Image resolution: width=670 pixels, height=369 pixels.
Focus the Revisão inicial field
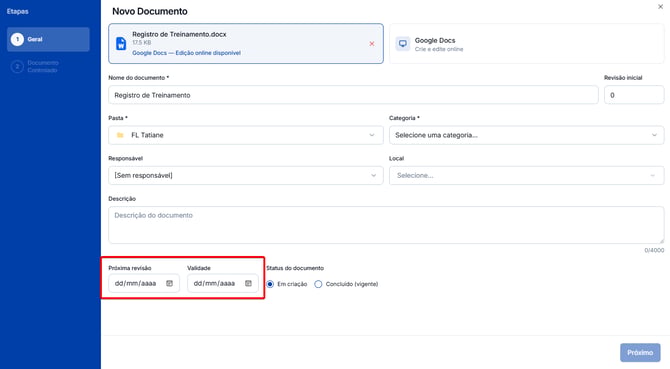(x=634, y=95)
